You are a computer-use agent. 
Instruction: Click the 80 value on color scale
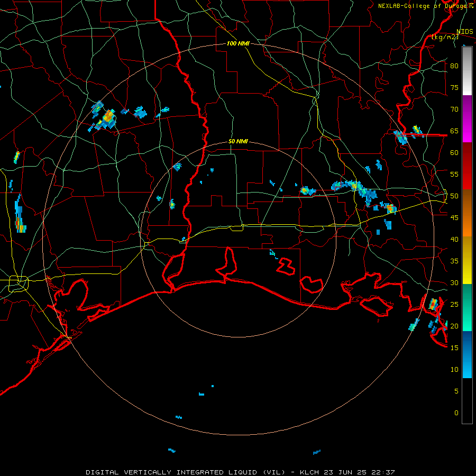pos(454,66)
